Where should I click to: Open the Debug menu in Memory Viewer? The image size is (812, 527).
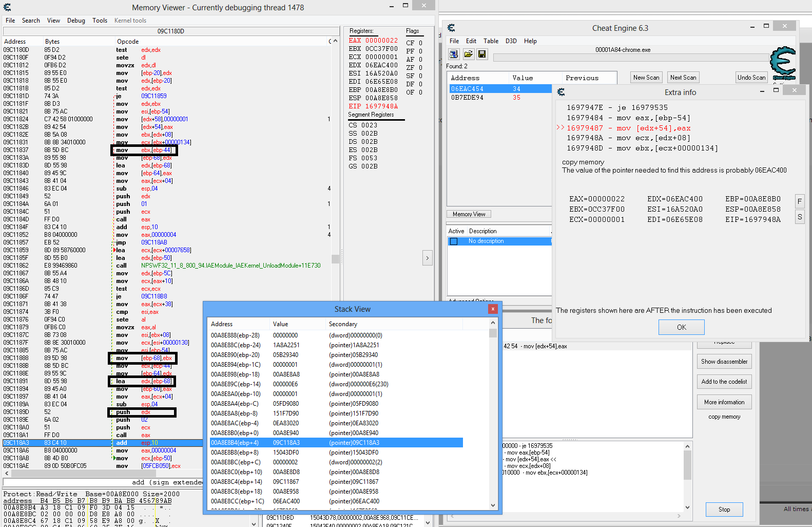click(76, 21)
